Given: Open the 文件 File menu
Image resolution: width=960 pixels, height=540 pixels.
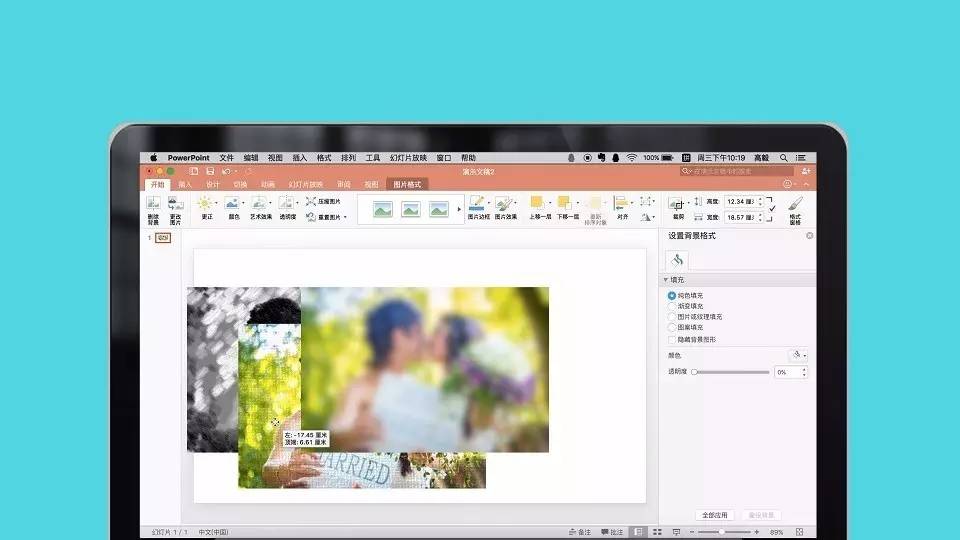Looking at the screenshot, I should (x=227, y=158).
